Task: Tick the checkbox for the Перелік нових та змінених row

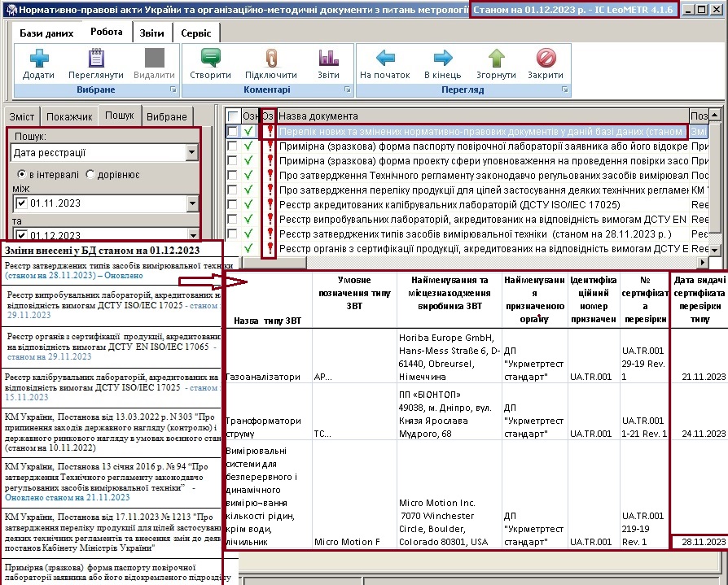Action: coord(233,131)
